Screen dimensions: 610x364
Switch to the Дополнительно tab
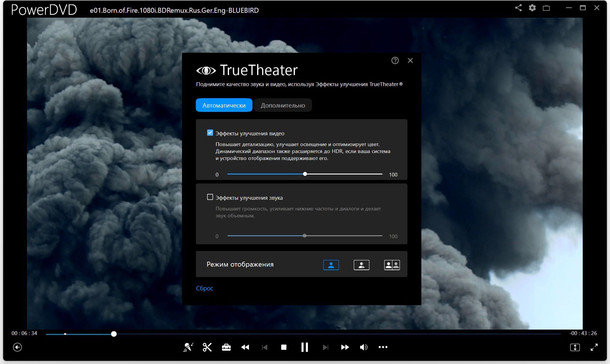(283, 105)
